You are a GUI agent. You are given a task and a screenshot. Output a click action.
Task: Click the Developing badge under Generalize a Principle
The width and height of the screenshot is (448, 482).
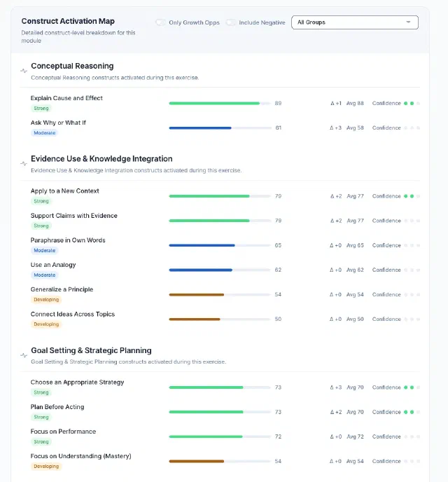pyautogui.click(x=46, y=299)
